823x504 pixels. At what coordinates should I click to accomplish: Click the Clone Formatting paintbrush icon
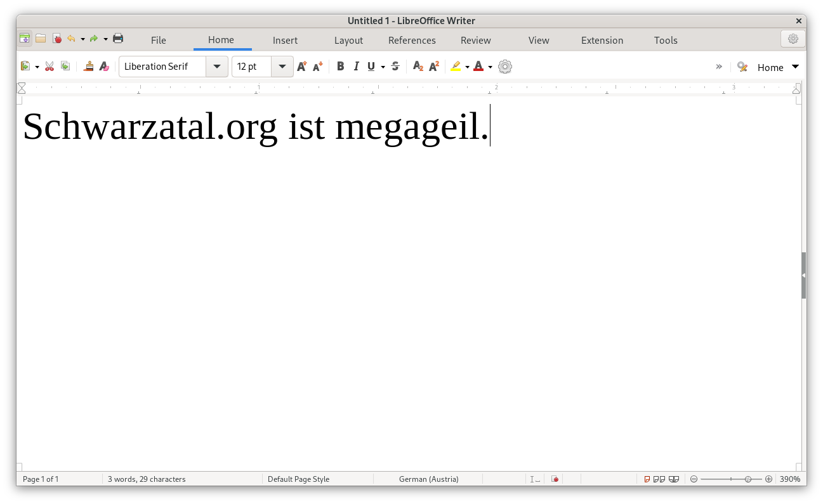89,67
